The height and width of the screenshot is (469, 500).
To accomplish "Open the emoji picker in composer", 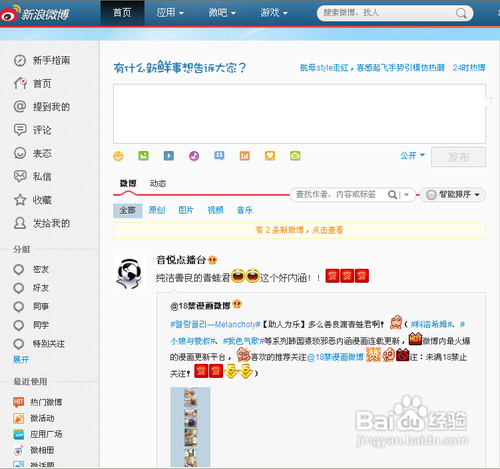I will [118, 156].
